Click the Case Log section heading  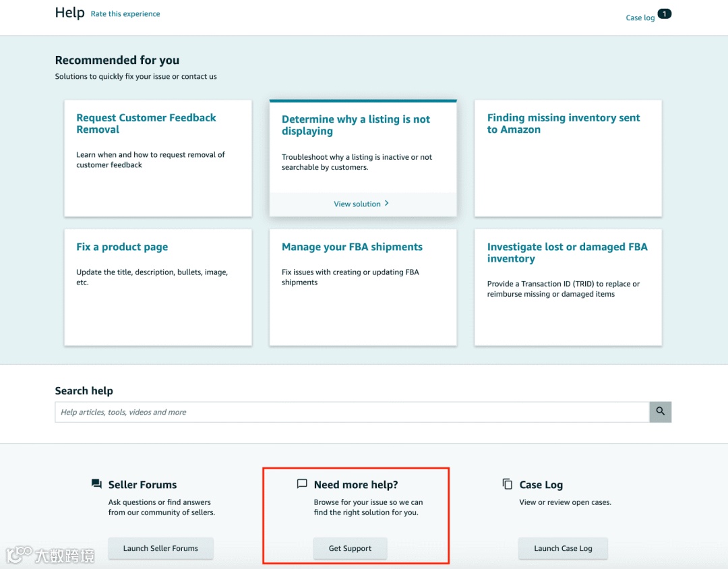(541, 485)
